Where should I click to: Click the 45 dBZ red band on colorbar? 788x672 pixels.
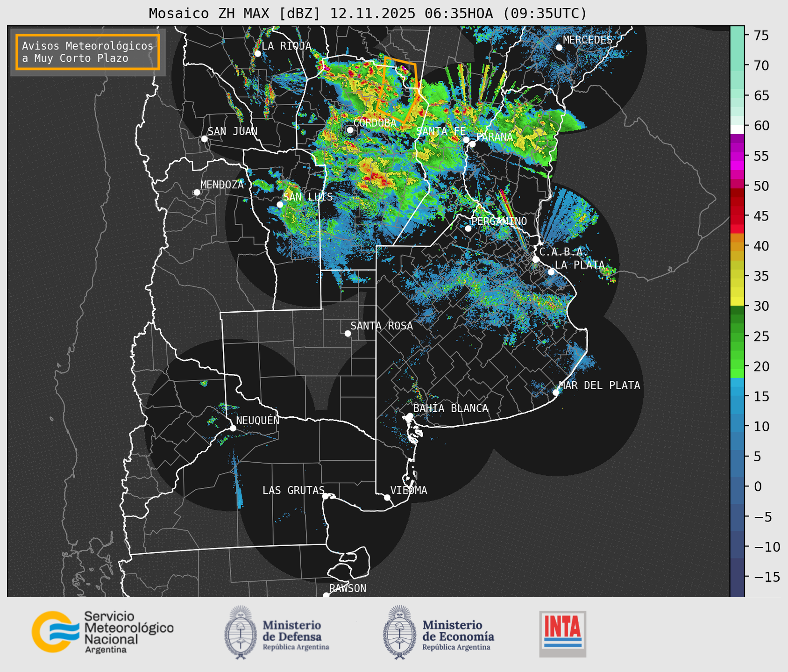click(737, 216)
